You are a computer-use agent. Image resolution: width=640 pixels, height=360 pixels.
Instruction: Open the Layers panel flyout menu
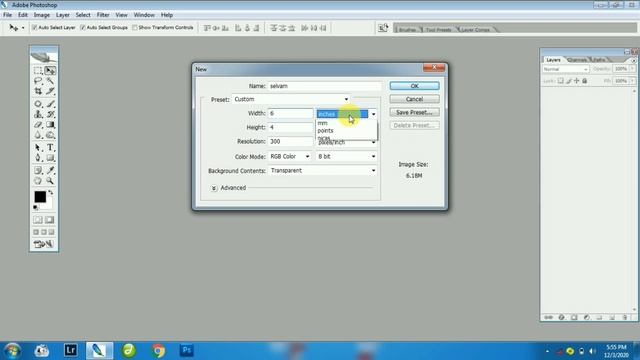(x=633, y=60)
